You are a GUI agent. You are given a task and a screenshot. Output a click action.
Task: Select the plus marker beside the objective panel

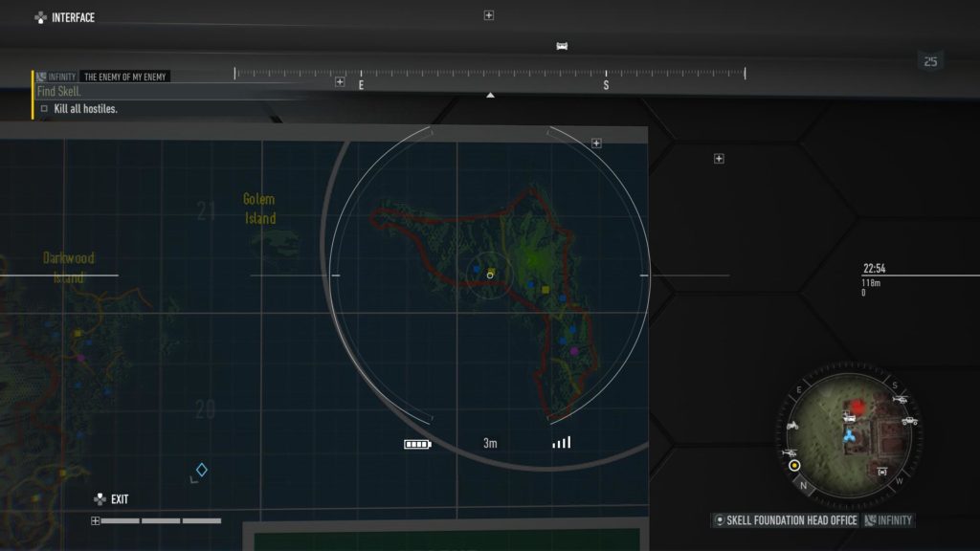coord(340,82)
